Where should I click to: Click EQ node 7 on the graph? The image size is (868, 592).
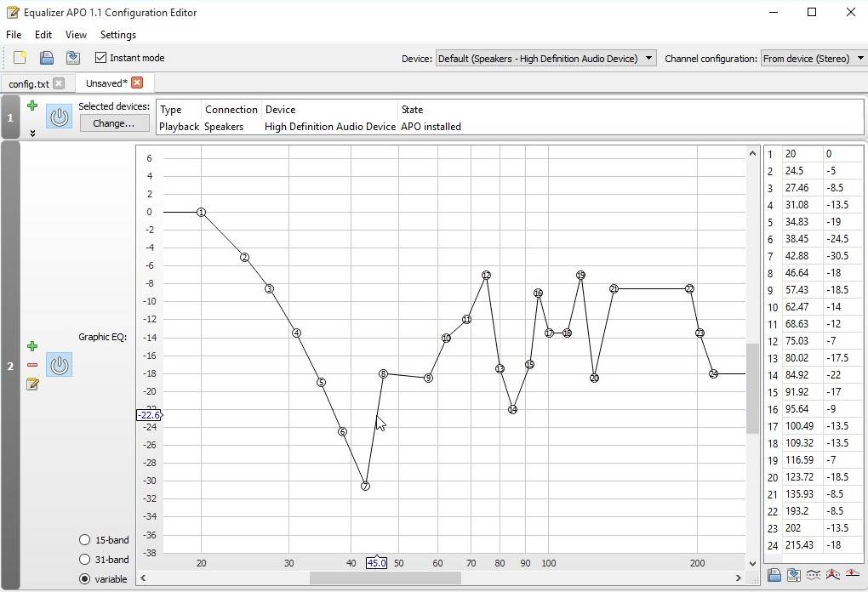pos(365,486)
